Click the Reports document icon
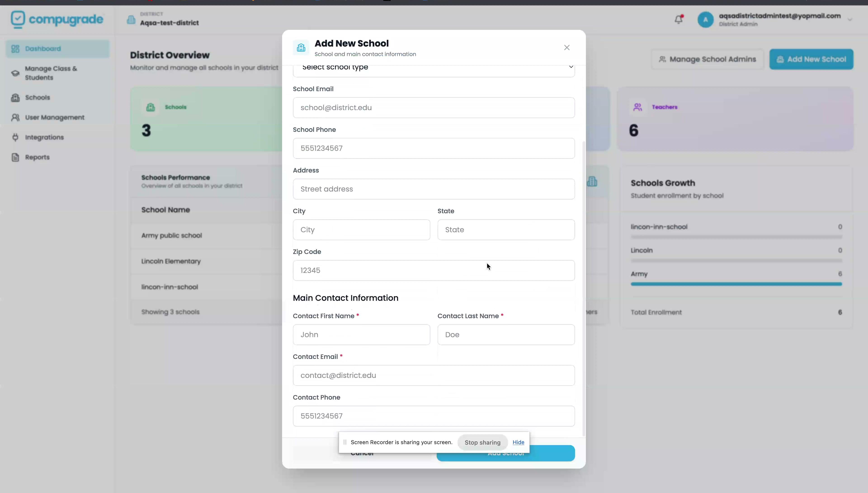Image resolution: width=868 pixels, height=493 pixels. (15, 157)
